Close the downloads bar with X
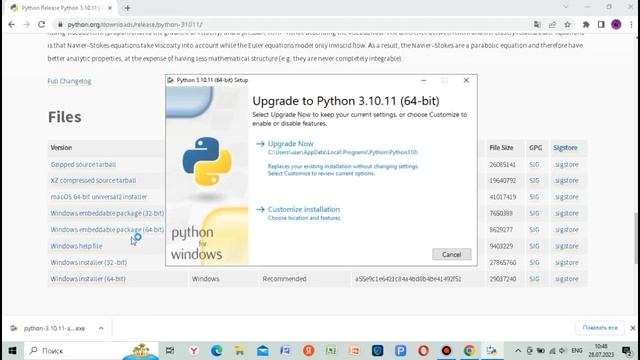The height and width of the screenshot is (360, 640). tap(633, 328)
